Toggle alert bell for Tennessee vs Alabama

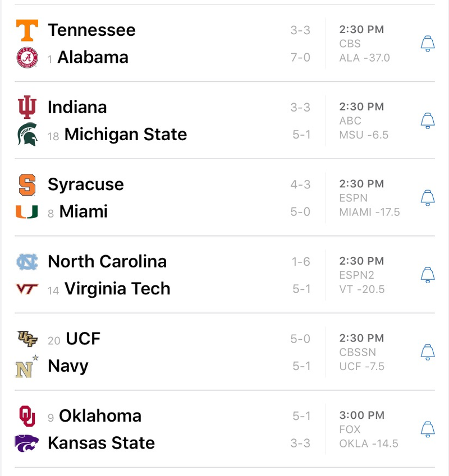(428, 43)
